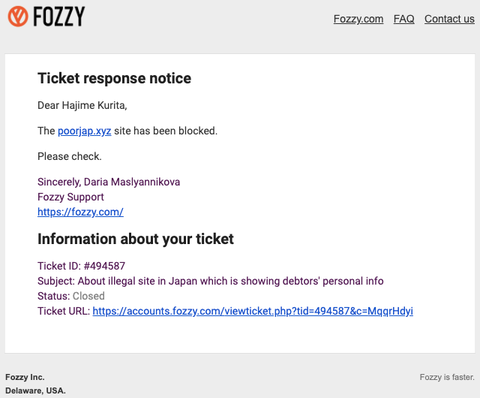Follow the poorjap.xyz site link
Screen dimensions: 480x398
tap(84, 131)
